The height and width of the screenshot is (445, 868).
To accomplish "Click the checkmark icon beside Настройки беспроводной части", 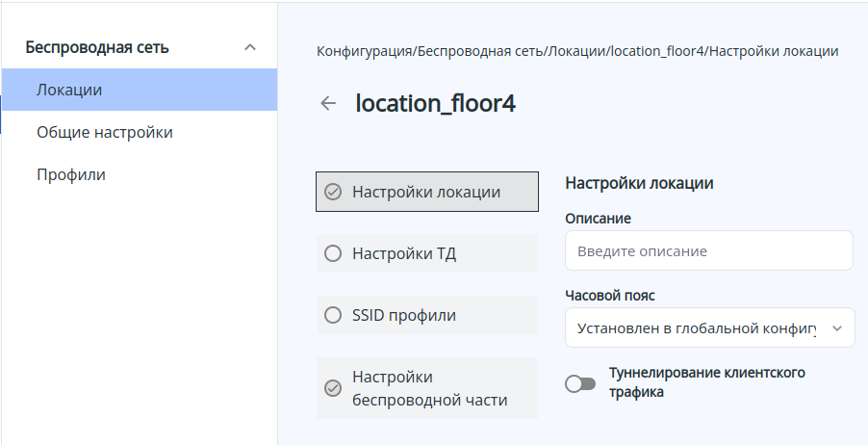I will click(x=333, y=388).
